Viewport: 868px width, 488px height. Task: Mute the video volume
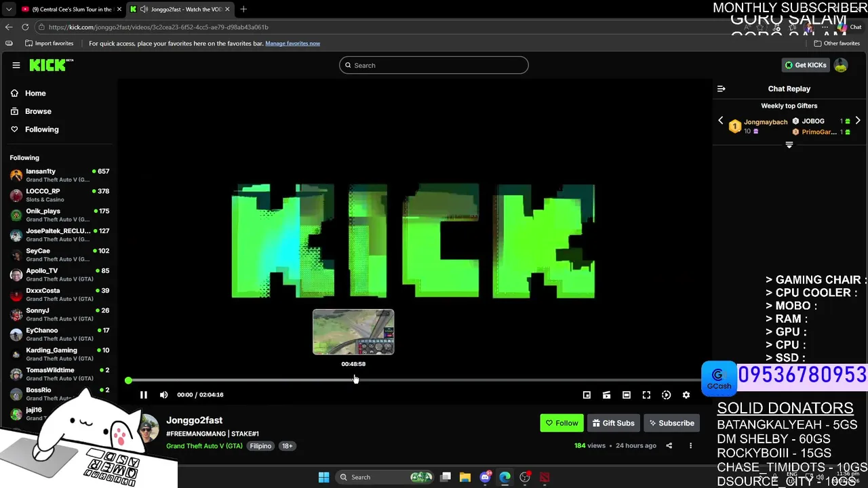coord(163,394)
